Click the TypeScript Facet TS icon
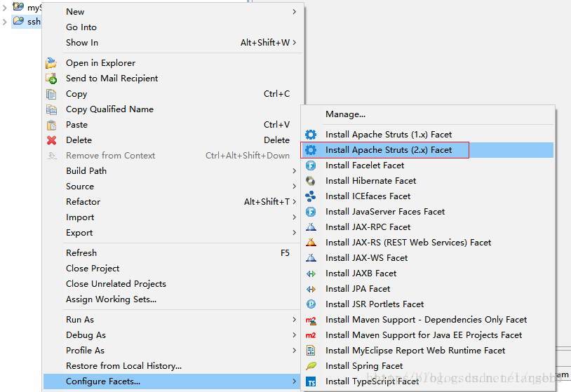The width and height of the screenshot is (571, 392). coord(311,381)
